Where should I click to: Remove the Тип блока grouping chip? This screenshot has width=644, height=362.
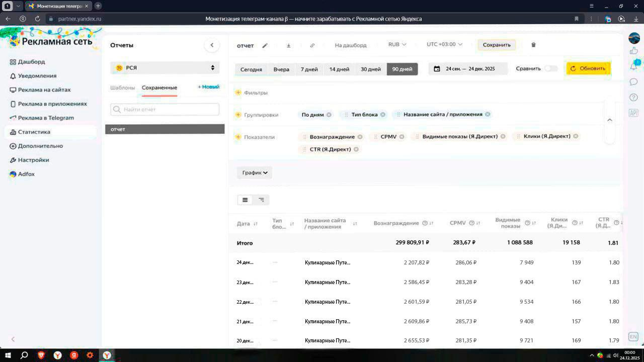coord(383,115)
